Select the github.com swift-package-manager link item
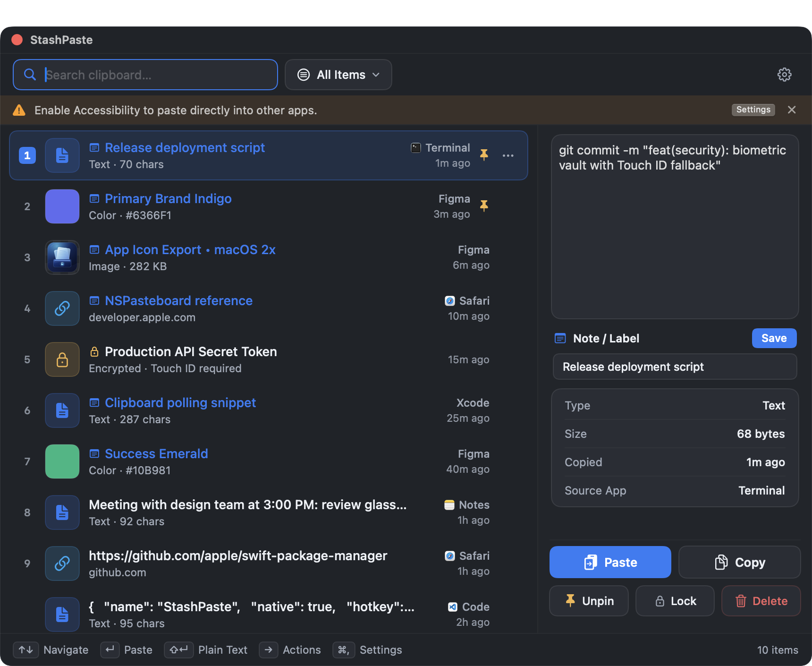Viewport: 812px width, 666px height. [268, 564]
